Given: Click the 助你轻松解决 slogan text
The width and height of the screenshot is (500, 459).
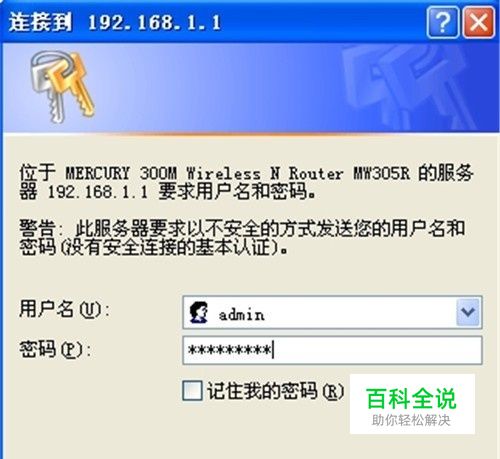Looking at the screenshot, I should click(x=411, y=420).
